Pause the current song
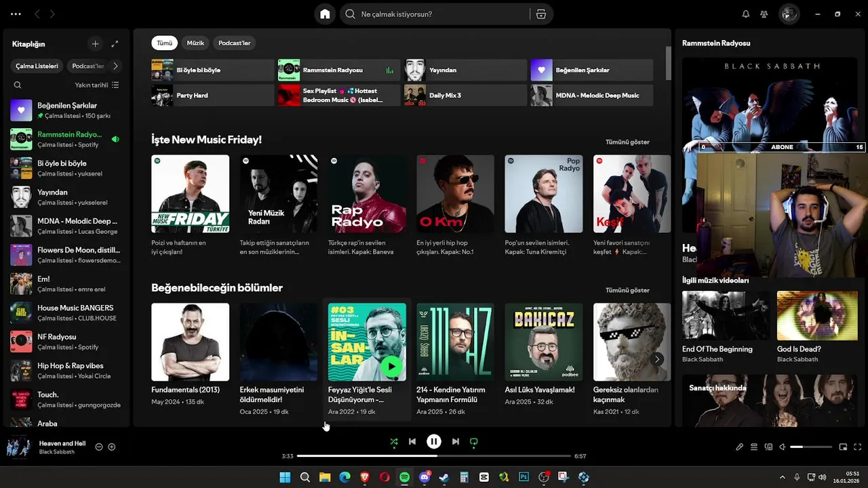The width and height of the screenshot is (868, 488). point(434,442)
